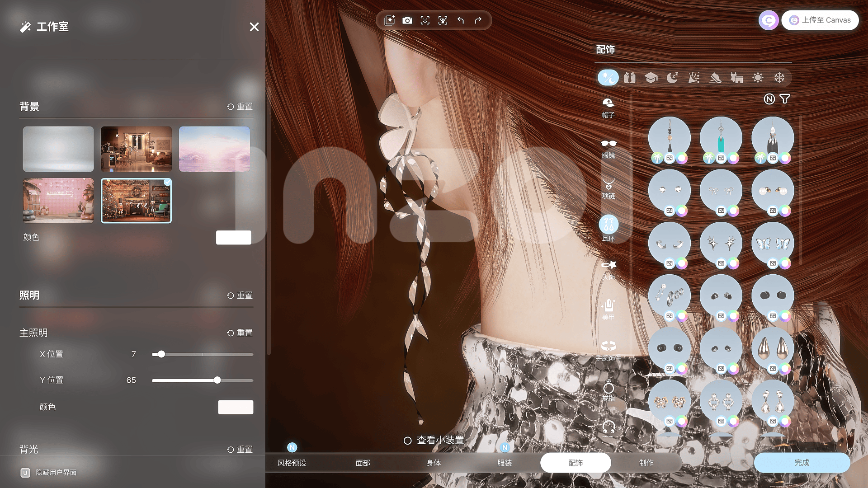Switch to the 服装 tab

(x=505, y=463)
